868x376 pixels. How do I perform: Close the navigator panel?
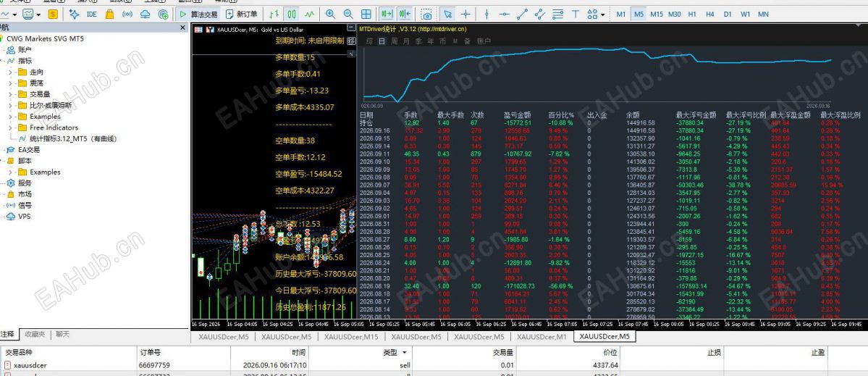(183, 28)
